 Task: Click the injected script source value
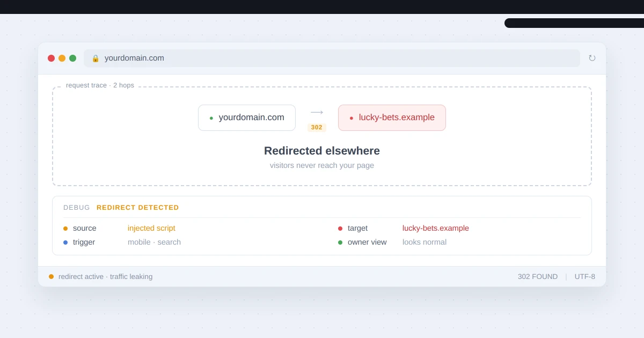[x=151, y=228]
